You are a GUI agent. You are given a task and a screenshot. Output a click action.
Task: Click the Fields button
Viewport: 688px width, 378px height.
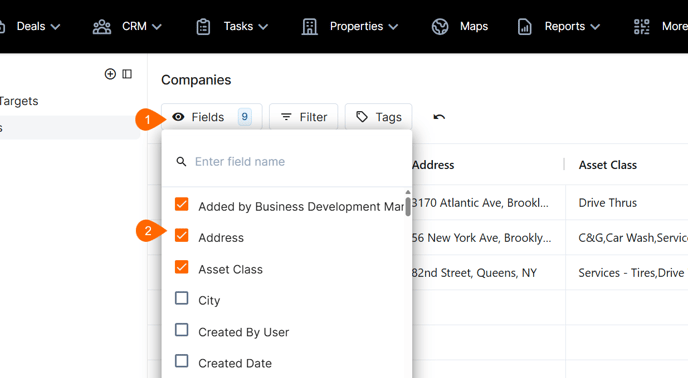tap(212, 117)
